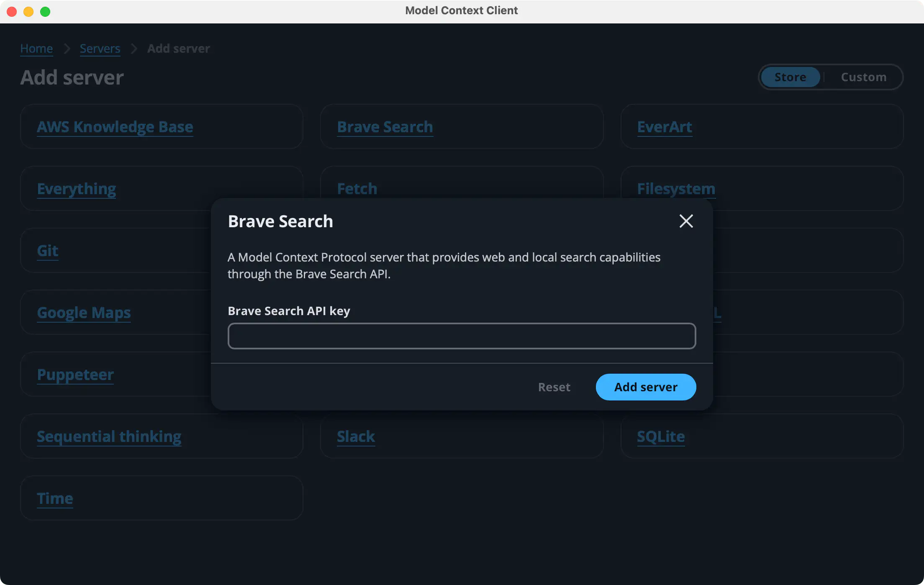Screen dimensions: 924x585
Task: Choose the Filesystem server
Action: (x=675, y=189)
